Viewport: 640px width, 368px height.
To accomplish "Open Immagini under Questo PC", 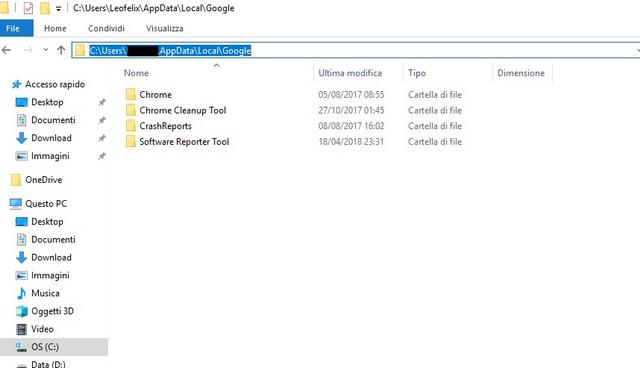I will click(50, 275).
